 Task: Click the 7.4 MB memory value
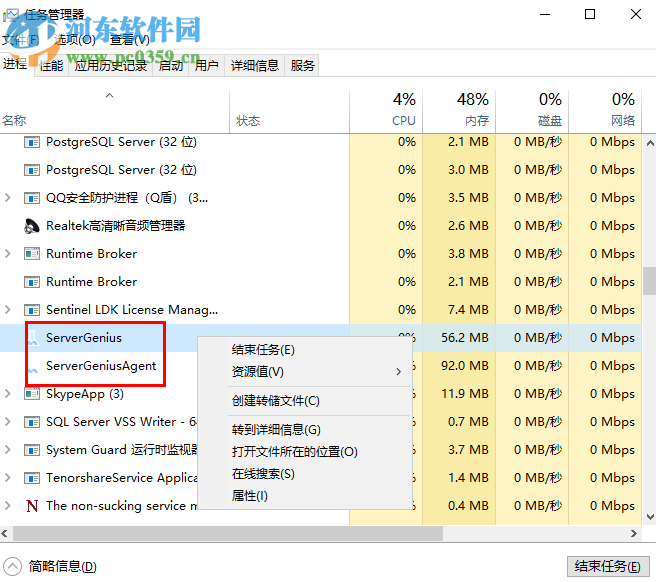pos(468,310)
